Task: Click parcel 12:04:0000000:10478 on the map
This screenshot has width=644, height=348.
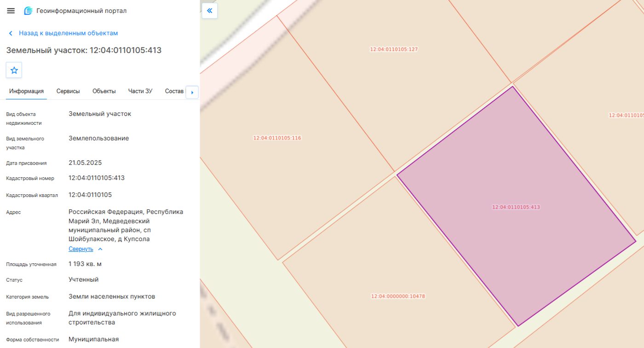Action: (x=398, y=296)
